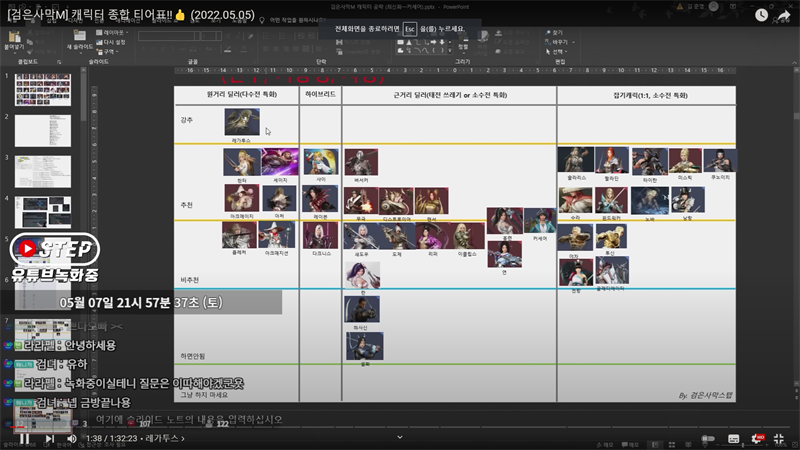Click the 레가투스 character portrait

click(x=241, y=122)
